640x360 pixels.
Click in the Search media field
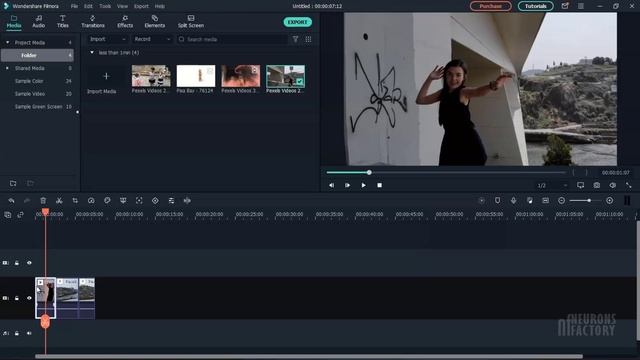coord(232,39)
